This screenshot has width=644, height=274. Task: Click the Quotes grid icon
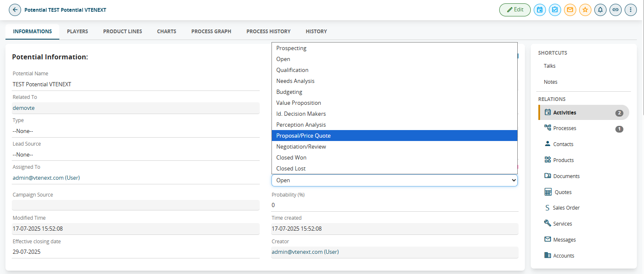pyautogui.click(x=548, y=192)
